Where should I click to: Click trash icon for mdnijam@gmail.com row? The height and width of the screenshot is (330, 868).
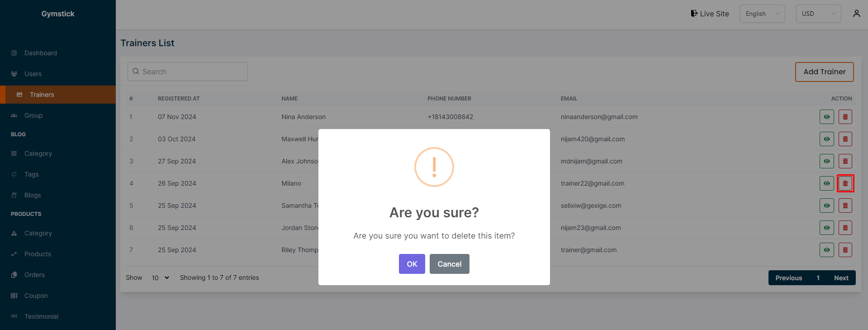tap(845, 161)
